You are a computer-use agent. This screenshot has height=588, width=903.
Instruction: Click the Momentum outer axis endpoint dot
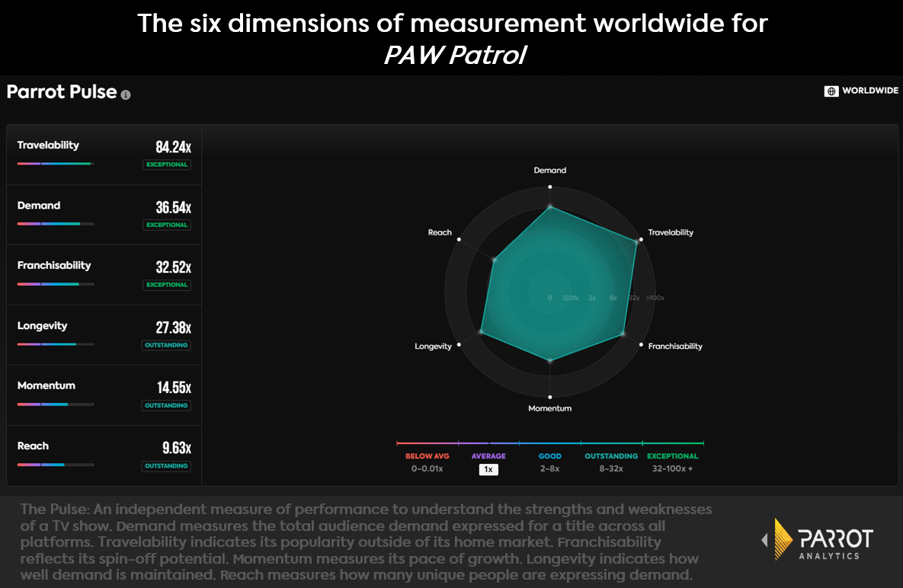[550, 397]
